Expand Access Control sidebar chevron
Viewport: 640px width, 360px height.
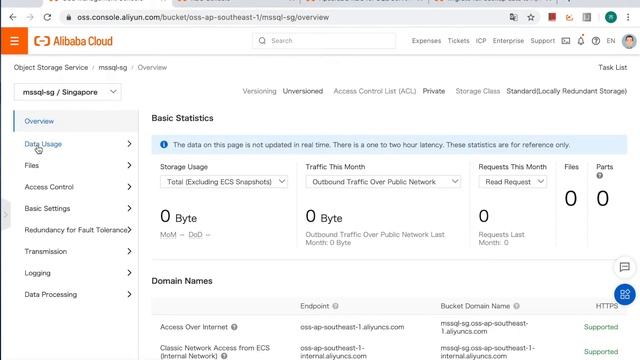point(129,187)
